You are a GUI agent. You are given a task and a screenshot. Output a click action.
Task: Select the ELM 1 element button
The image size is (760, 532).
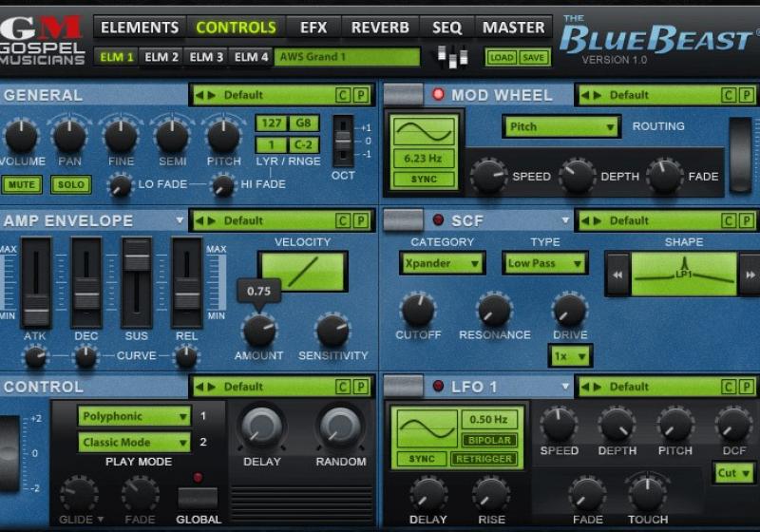pos(116,57)
